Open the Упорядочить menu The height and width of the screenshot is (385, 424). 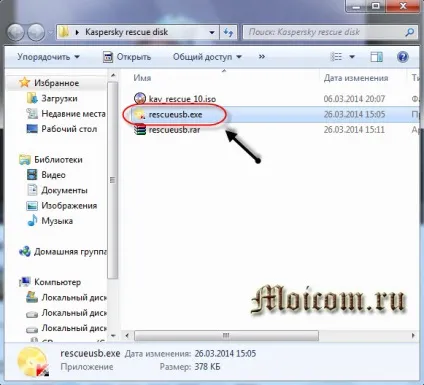tap(48, 57)
